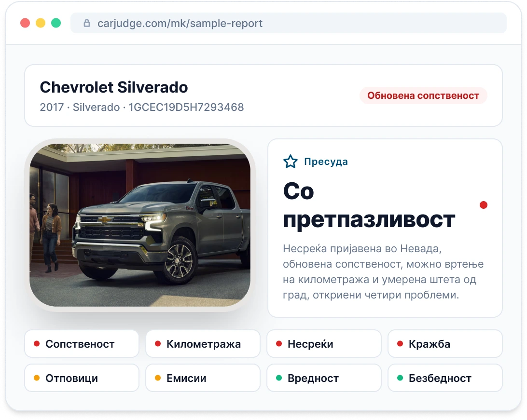Click the star icon beside Пресуда
The width and height of the screenshot is (527, 420).
tap(291, 162)
